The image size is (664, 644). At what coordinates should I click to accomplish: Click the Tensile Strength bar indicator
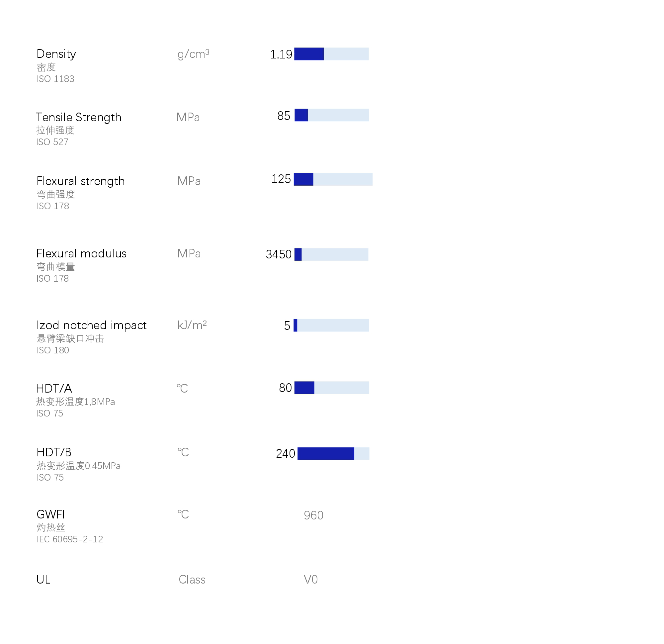(332, 115)
